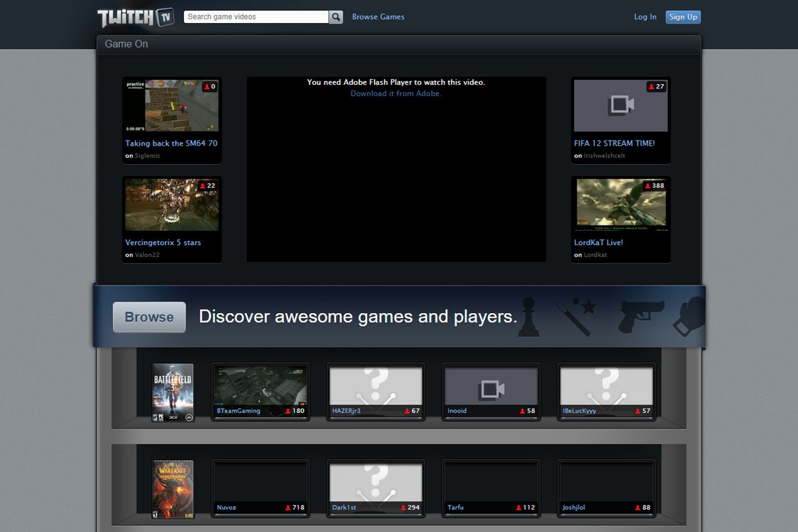Click the camera icon on the FIFA 12 thumbnail
Screen dimensions: 798x532
tap(620, 105)
